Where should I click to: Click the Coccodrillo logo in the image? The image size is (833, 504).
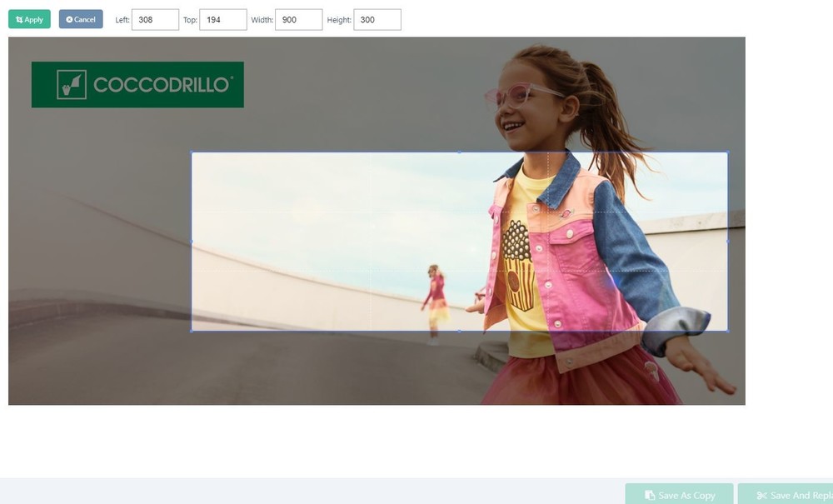click(137, 84)
